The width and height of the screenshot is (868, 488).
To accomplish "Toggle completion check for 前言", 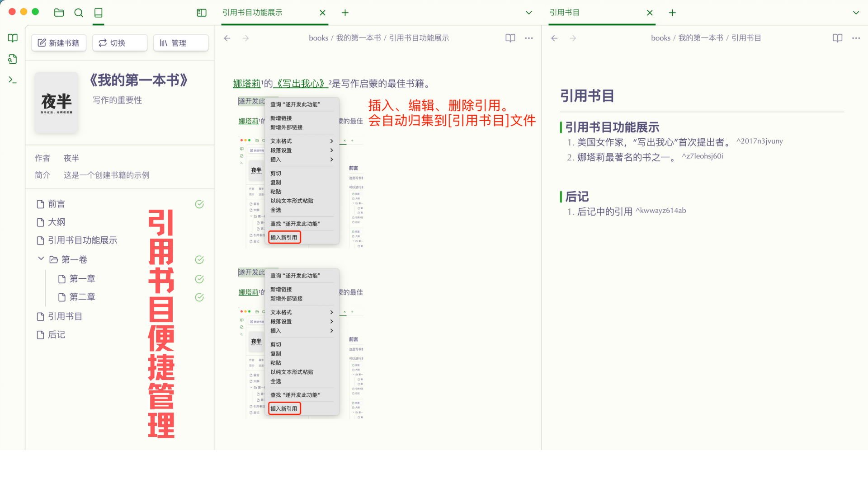I will [199, 204].
